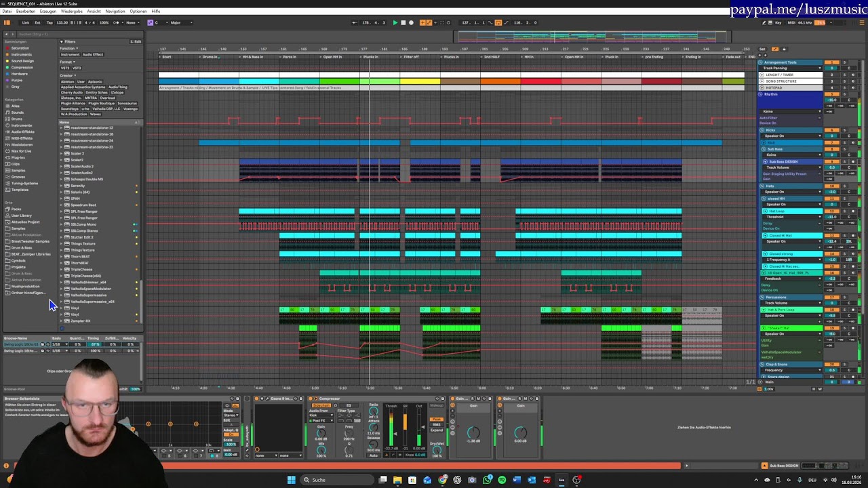Open the Track Panning automation chooser
868x488 pixels.
point(791,68)
